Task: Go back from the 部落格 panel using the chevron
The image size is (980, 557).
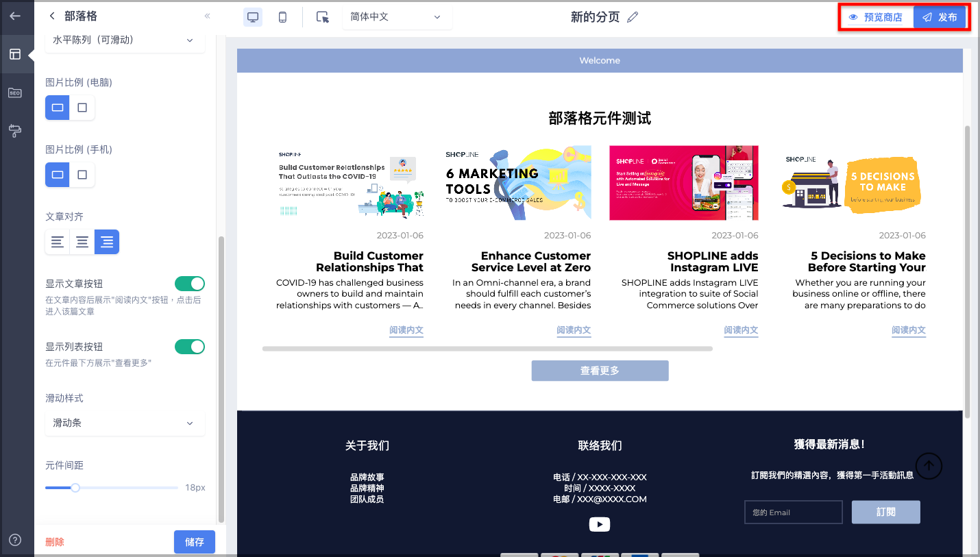Action: [52, 16]
